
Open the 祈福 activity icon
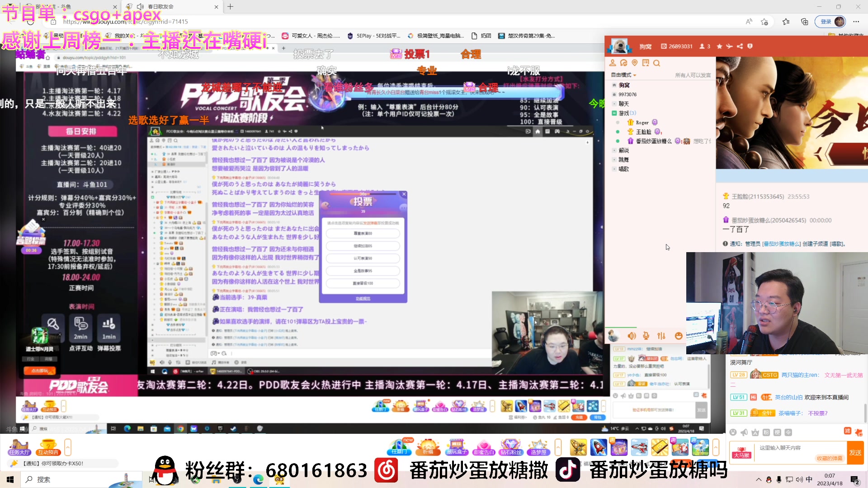428,447
